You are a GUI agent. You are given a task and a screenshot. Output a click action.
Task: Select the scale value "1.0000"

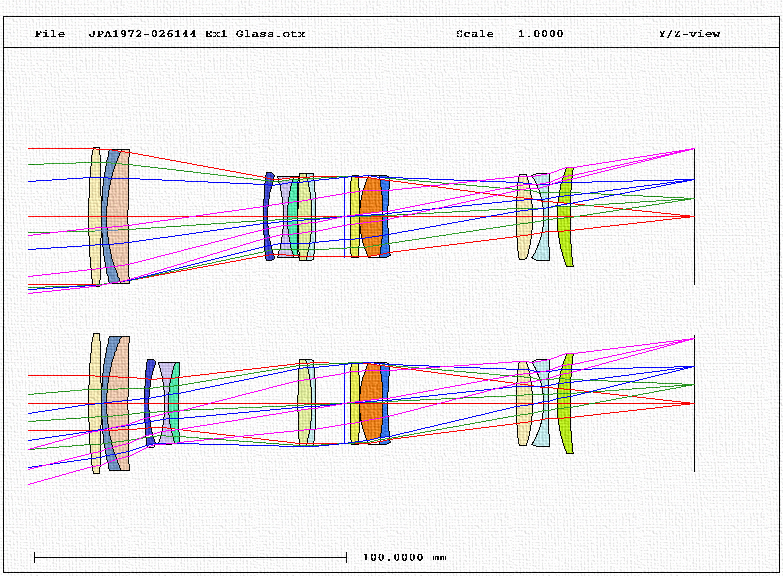[x=540, y=34]
